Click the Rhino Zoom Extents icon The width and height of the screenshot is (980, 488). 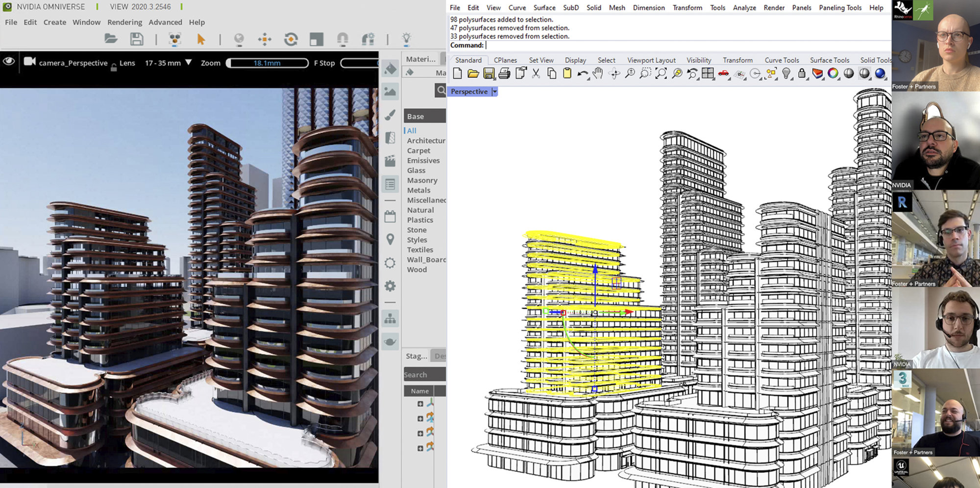point(661,74)
